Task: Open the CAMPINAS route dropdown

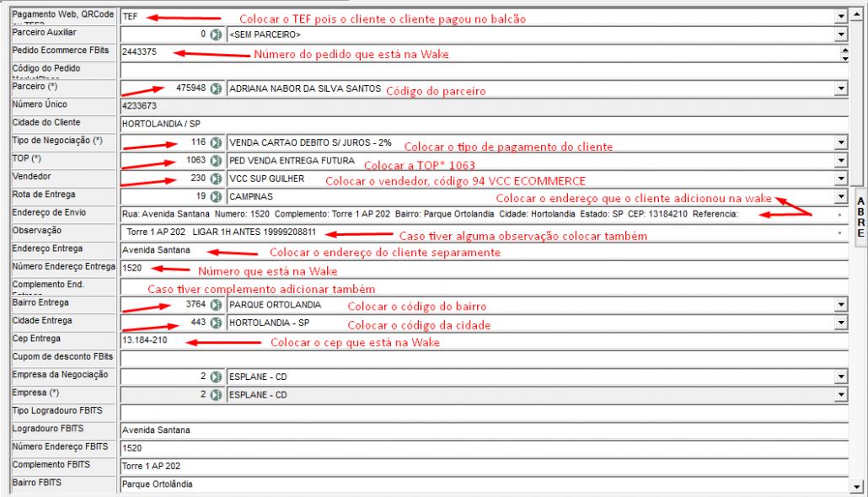Action: [840, 196]
